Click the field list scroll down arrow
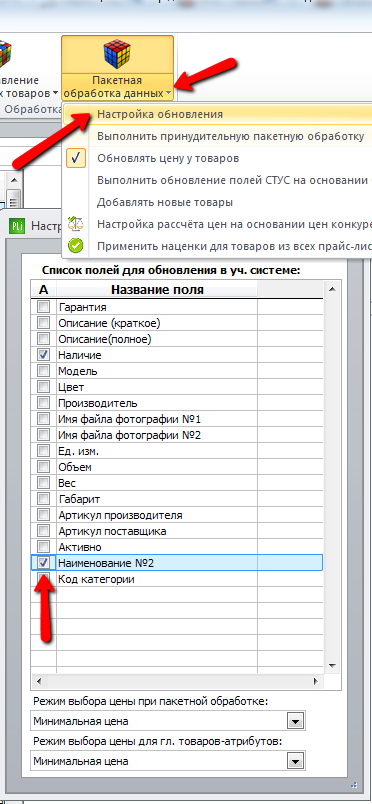372x804 pixels. pos(332,666)
